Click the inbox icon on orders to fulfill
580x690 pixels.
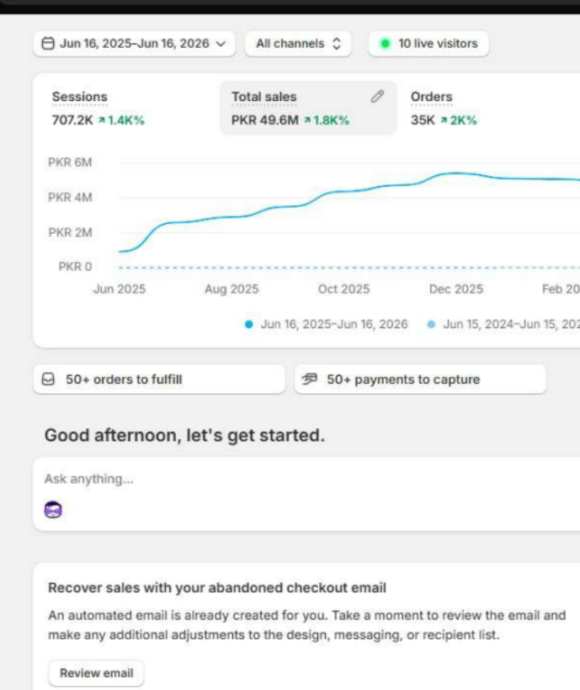(x=48, y=379)
